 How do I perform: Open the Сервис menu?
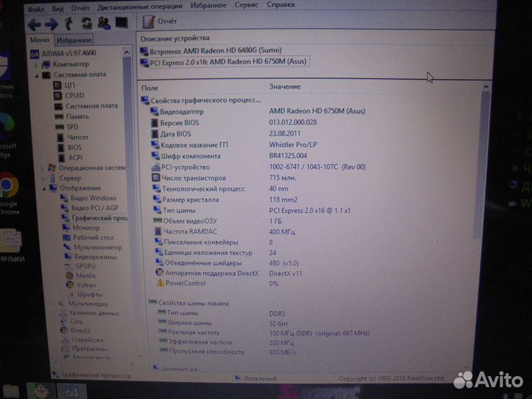tap(246, 5)
